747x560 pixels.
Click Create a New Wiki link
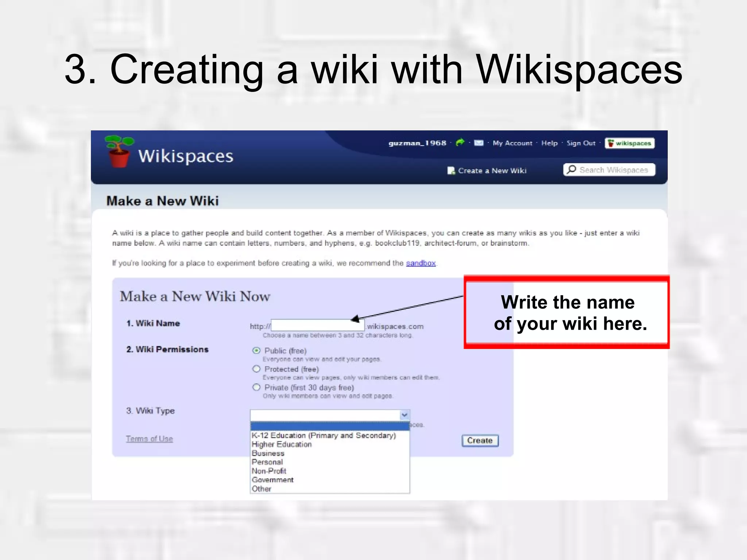pos(492,171)
